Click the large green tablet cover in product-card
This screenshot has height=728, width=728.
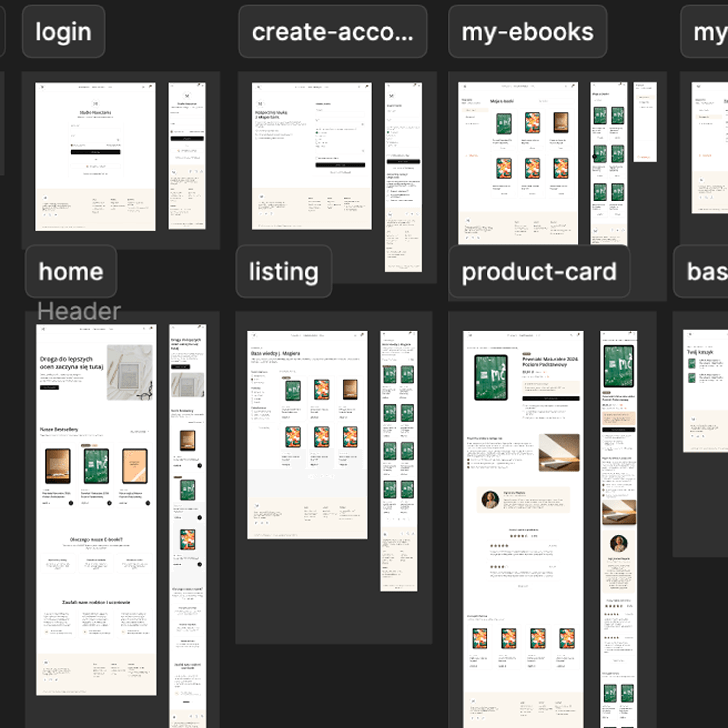(491, 378)
